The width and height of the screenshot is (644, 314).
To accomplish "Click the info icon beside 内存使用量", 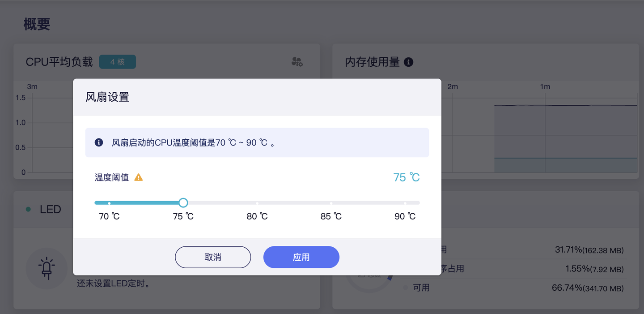I will coord(408,62).
